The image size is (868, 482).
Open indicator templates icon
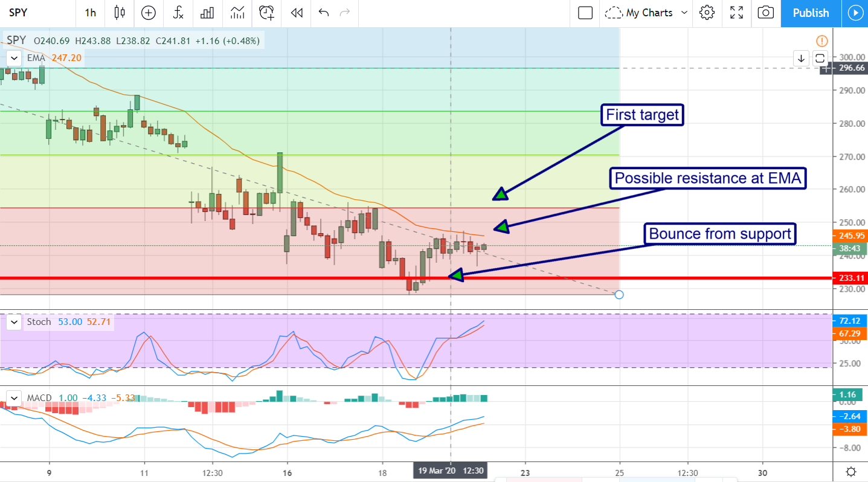click(x=237, y=13)
